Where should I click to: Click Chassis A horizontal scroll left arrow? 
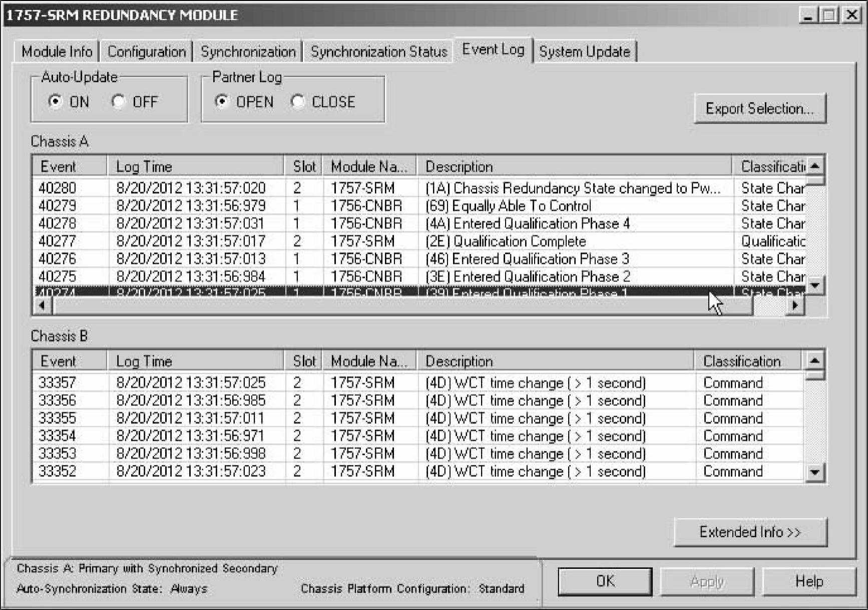pos(43,305)
